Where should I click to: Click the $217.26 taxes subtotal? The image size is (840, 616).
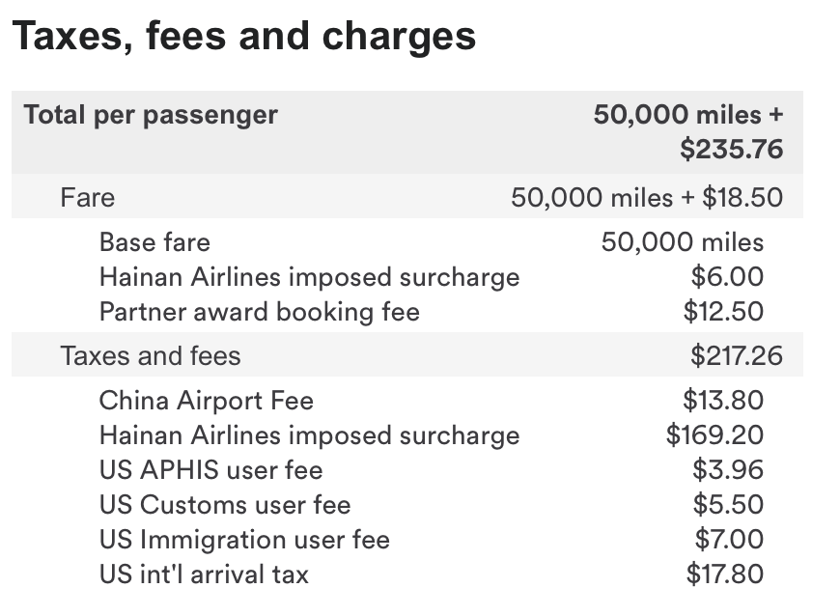coord(737,355)
